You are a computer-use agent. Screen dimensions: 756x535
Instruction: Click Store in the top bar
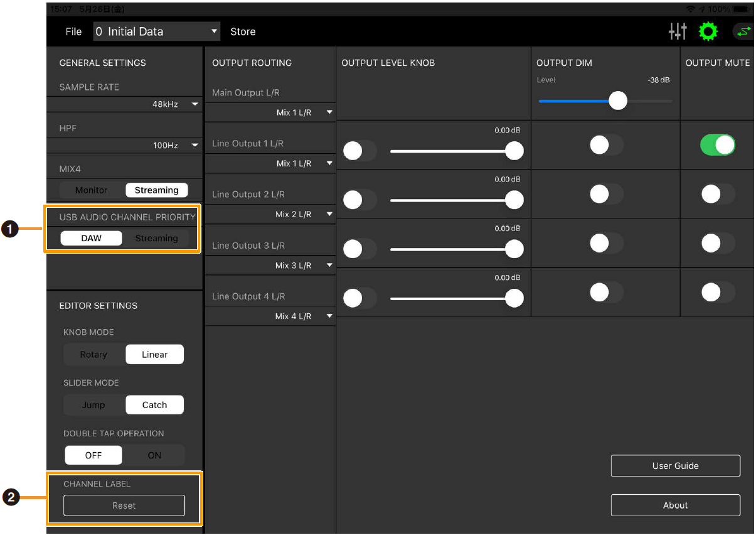pos(243,31)
